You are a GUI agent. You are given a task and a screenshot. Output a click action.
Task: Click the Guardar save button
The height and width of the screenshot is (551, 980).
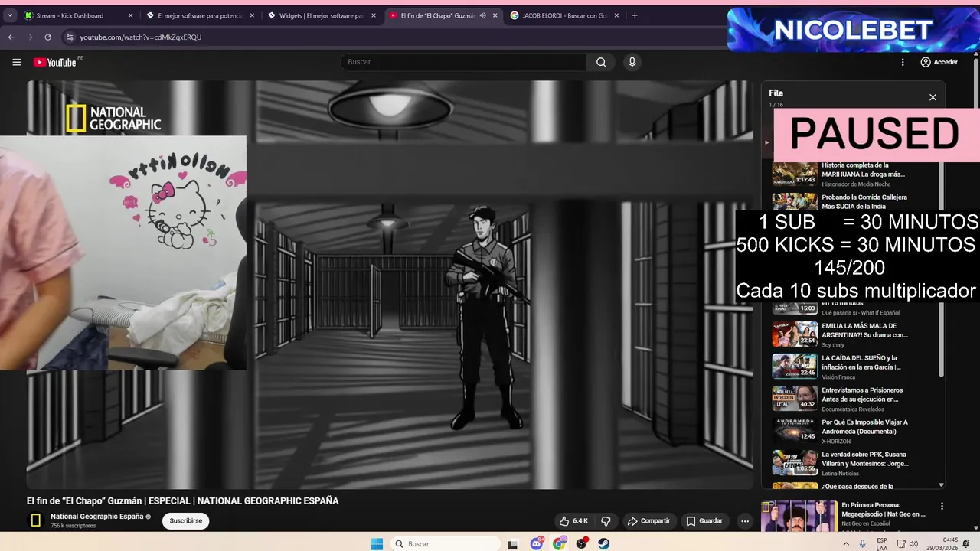tap(704, 521)
